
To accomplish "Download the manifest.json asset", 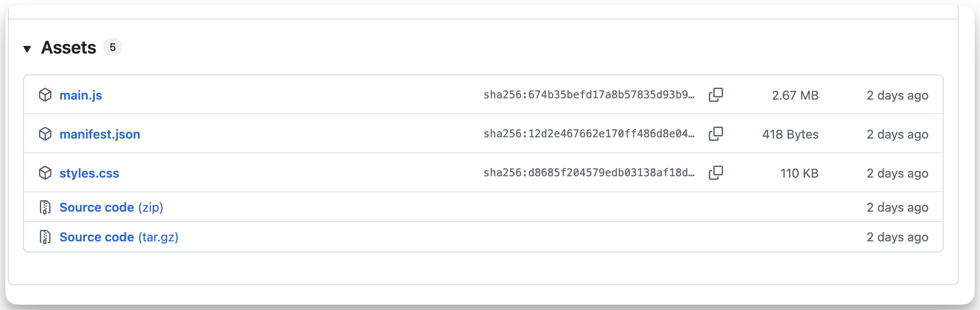I will (x=100, y=134).
